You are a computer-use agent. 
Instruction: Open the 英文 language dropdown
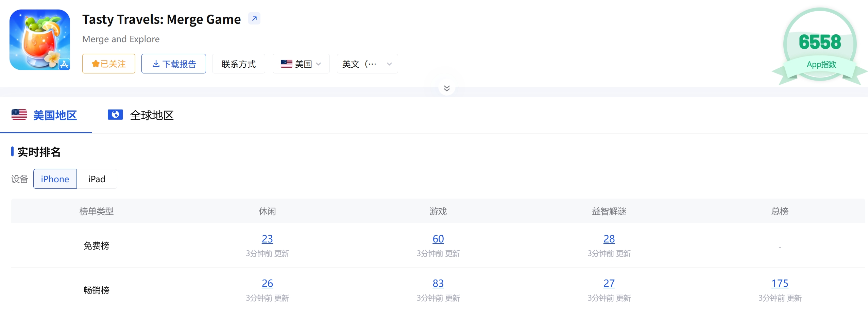pos(368,64)
